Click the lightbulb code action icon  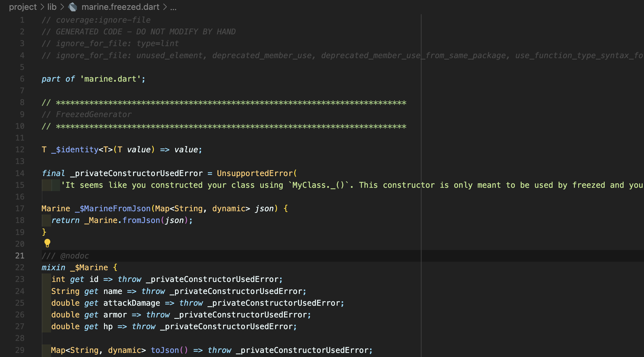47,243
